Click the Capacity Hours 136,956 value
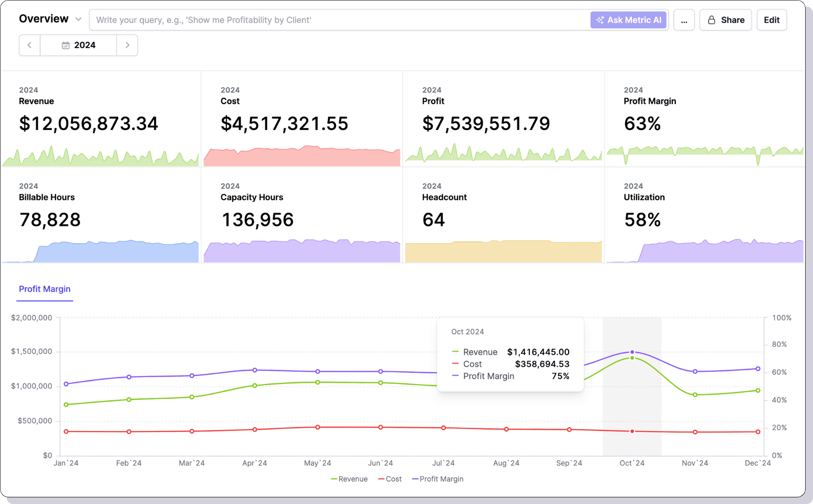Screen dimensions: 813x504 click(257, 220)
